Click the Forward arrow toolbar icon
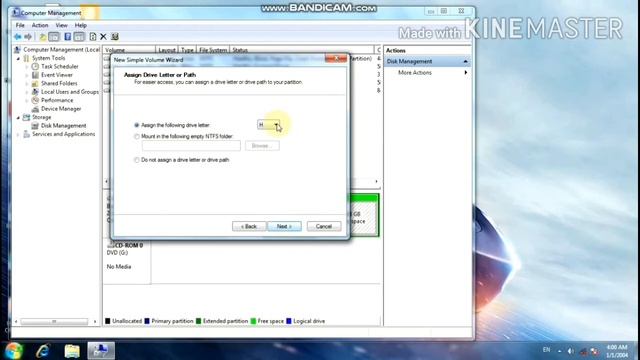 (x=28, y=37)
